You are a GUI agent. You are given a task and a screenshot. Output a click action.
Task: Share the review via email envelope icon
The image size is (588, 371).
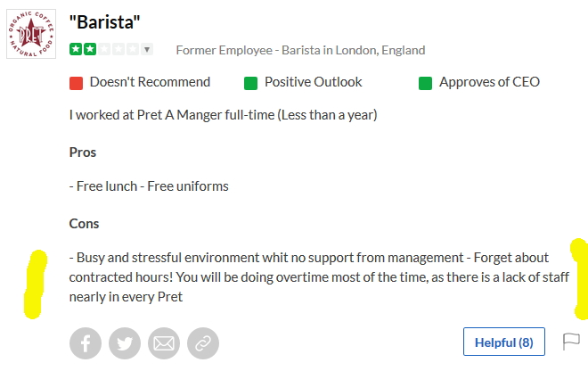click(x=163, y=342)
